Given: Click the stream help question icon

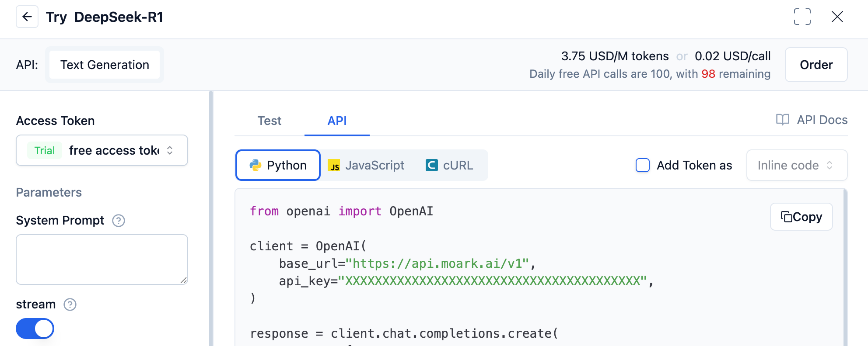Looking at the screenshot, I should 70,304.
